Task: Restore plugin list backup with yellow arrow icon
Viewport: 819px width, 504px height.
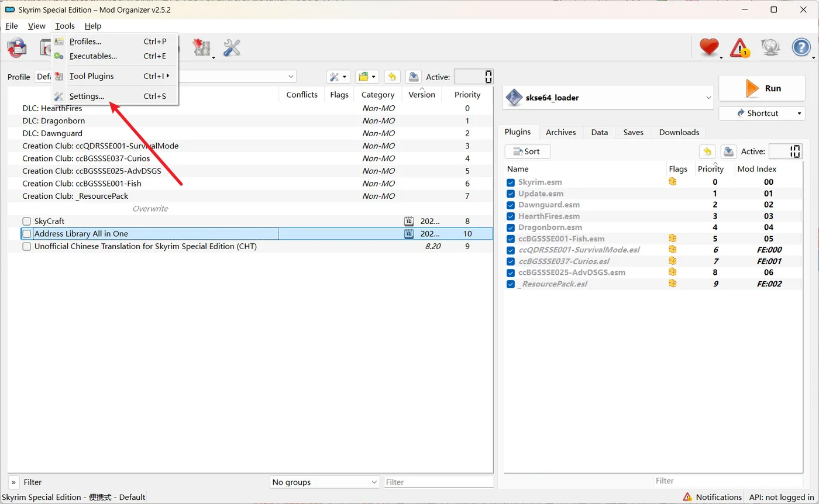Action: point(707,151)
